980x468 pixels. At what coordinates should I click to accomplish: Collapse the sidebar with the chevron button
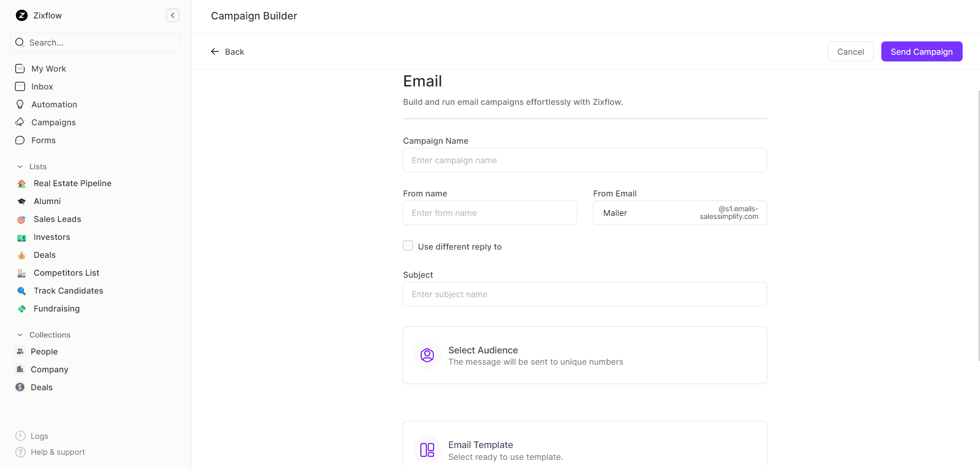[x=172, y=15]
